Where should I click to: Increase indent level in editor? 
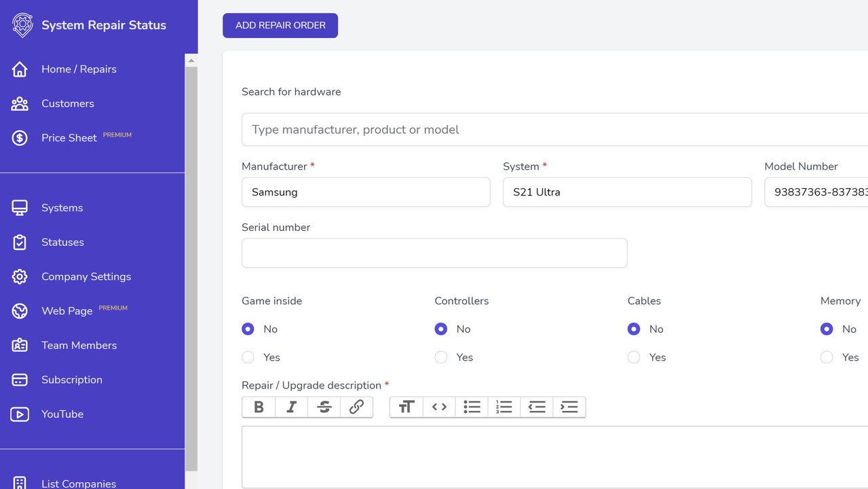[x=569, y=407]
